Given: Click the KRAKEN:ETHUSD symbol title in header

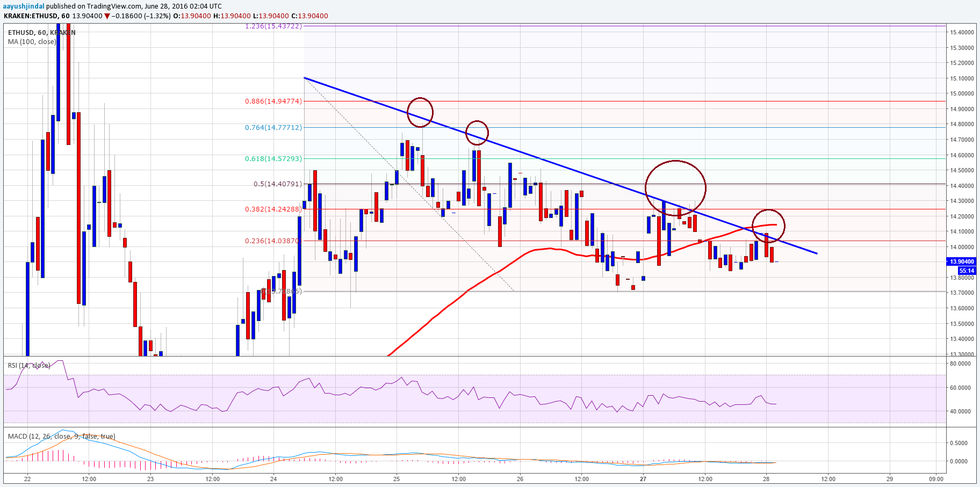Looking at the screenshot, I should (x=30, y=16).
